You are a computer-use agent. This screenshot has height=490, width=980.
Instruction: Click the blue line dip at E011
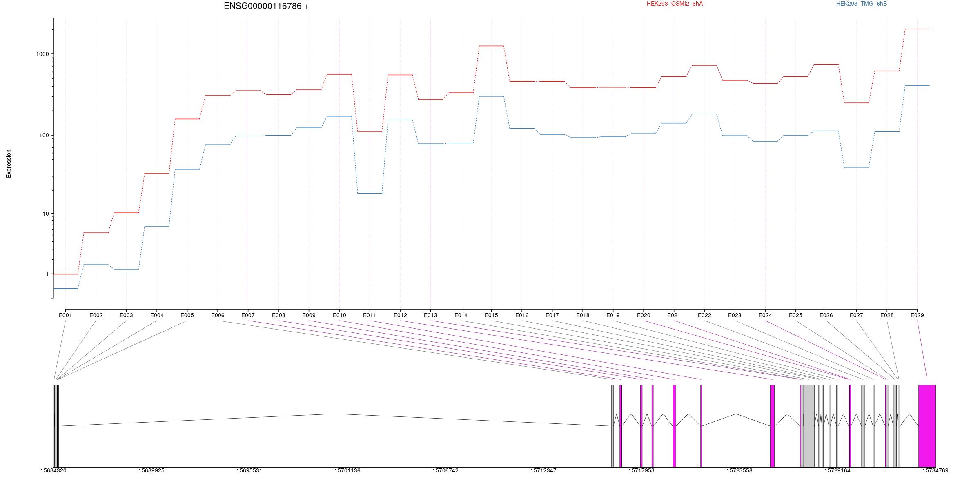pos(370,193)
